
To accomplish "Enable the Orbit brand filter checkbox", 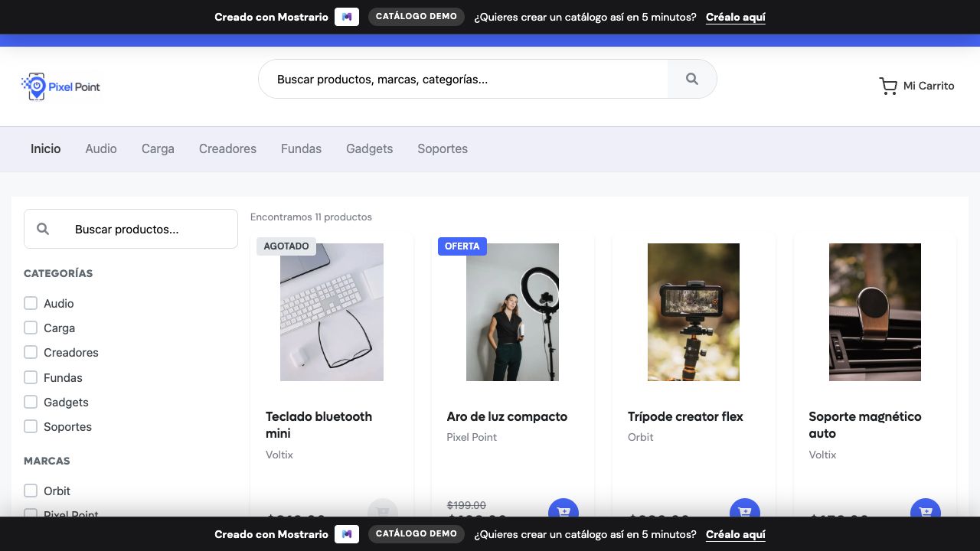I will click(31, 491).
